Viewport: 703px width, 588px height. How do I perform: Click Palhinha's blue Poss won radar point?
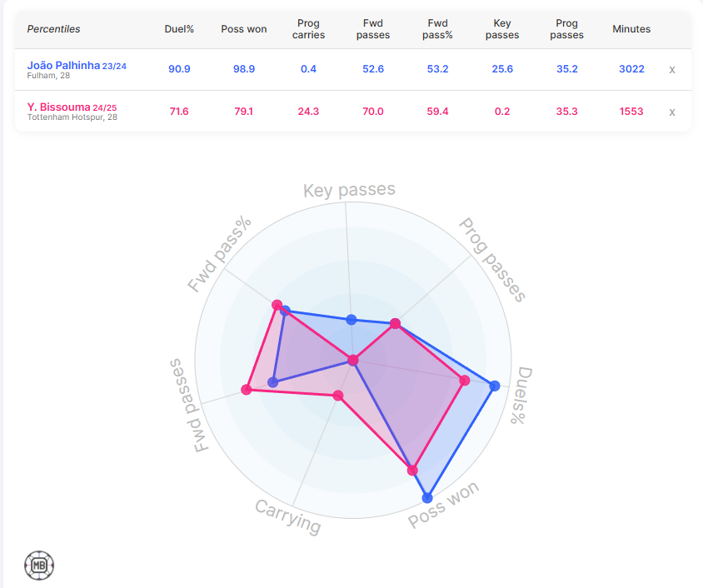[427, 498]
